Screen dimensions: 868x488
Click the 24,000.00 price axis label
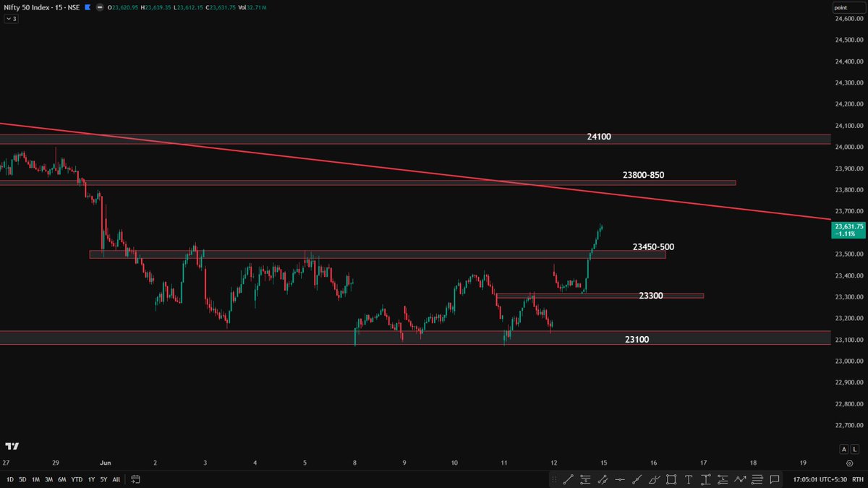848,147
